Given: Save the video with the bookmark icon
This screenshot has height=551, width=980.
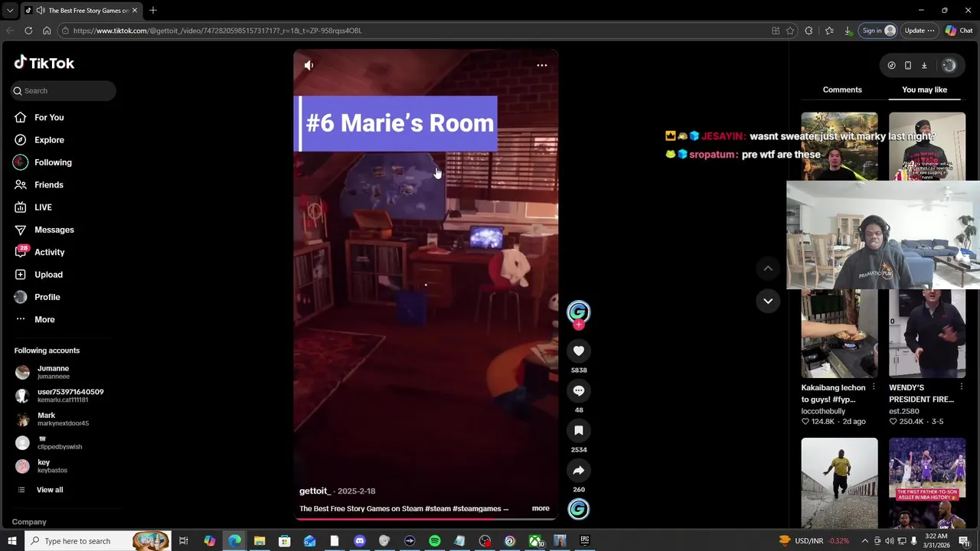Looking at the screenshot, I should 579,430.
